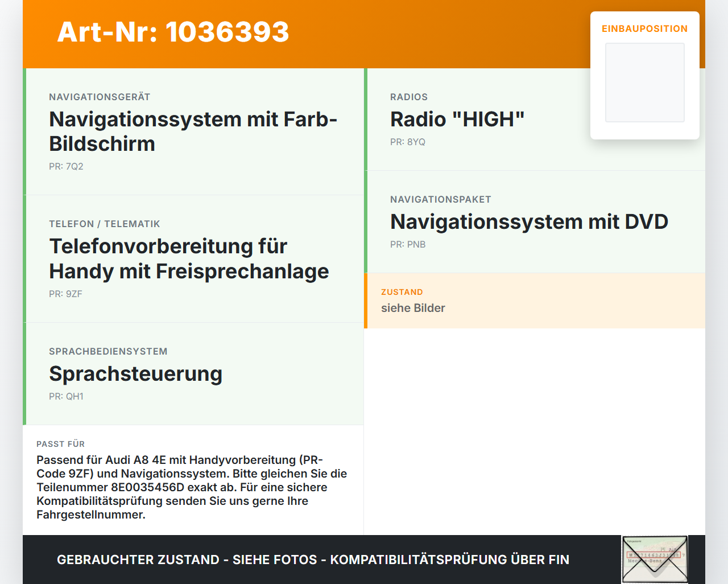This screenshot has height=584, width=728.
Task: Select the PR: PNB code
Action: click(408, 244)
